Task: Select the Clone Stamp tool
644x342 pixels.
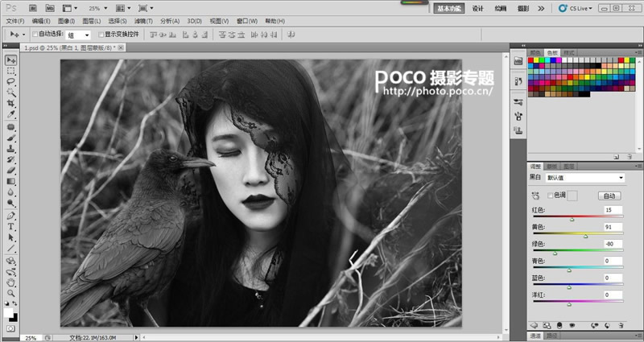Action: pyautogui.click(x=10, y=149)
